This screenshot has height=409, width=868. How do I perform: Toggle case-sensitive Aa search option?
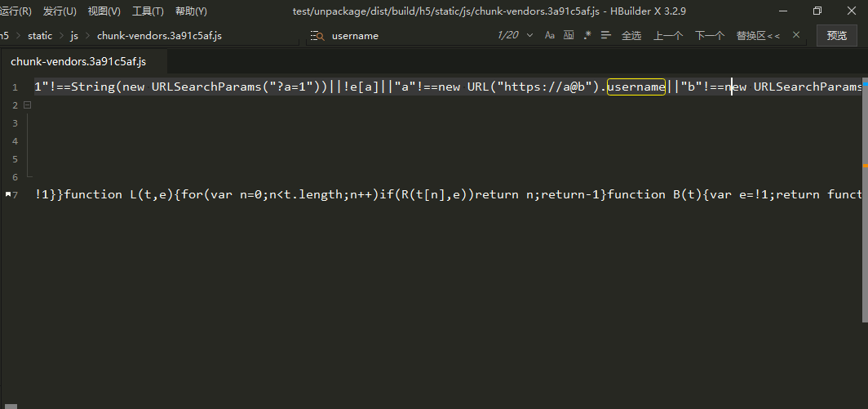[550, 36]
